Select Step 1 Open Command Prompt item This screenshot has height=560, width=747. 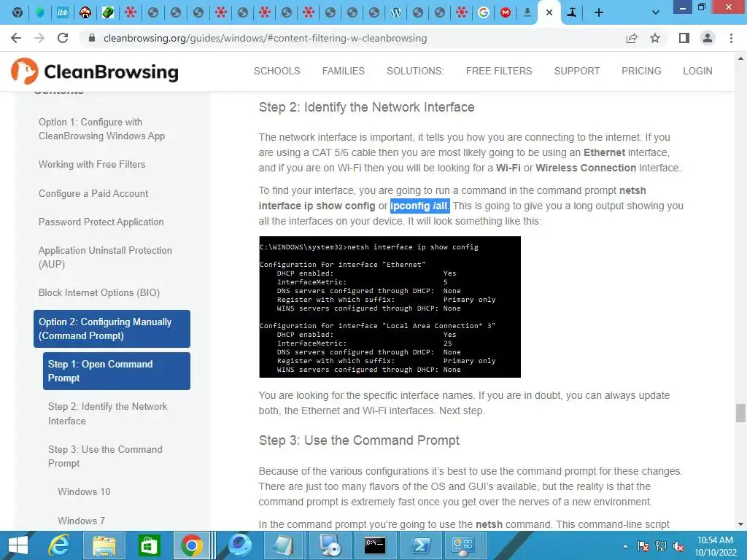click(x=117, y=371)
